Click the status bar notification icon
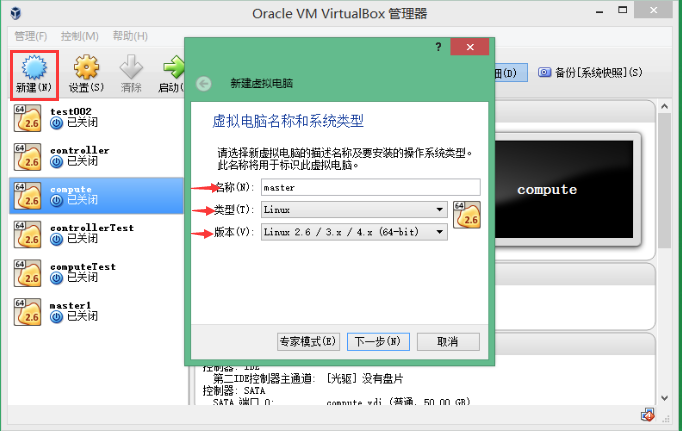Image resolution: width=682 pixels, height=431 pixels. 648,414
